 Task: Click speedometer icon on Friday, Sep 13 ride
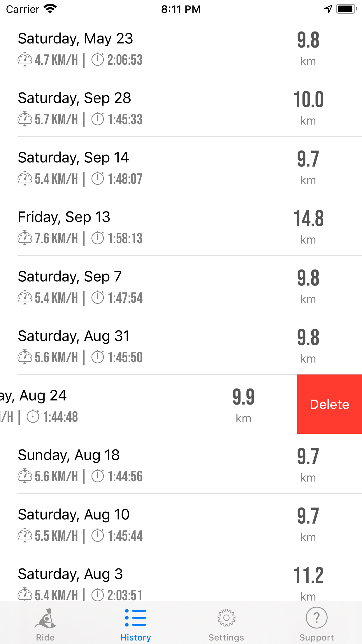25,238
